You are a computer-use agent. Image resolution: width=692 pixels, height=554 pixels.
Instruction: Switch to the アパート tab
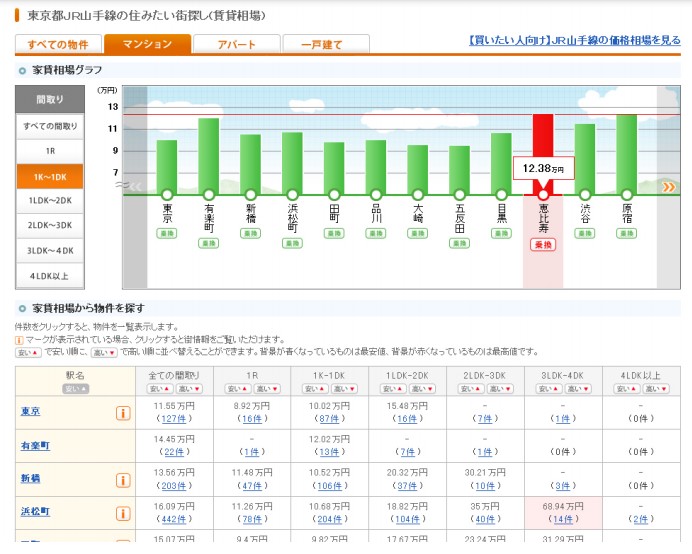(x=236, y=44)
